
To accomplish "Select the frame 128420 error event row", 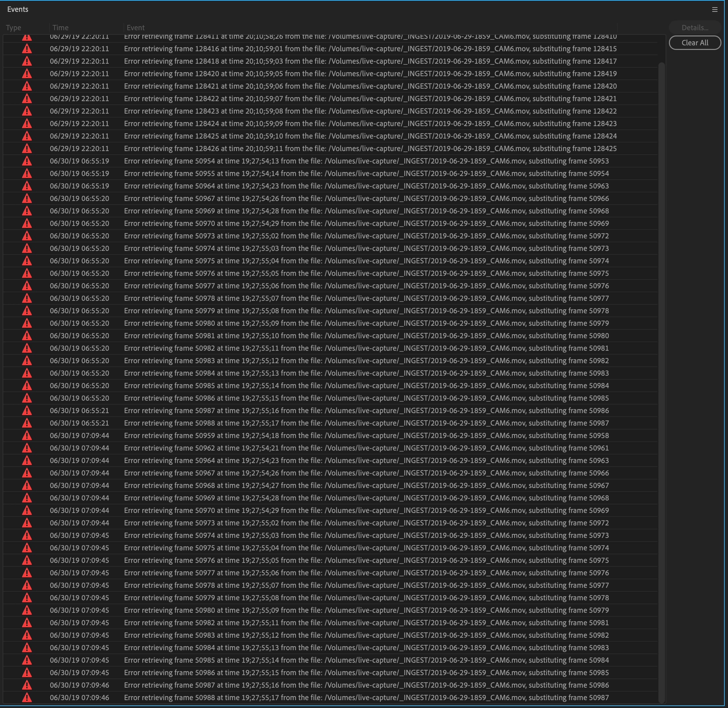I will (x=370, y=74).
